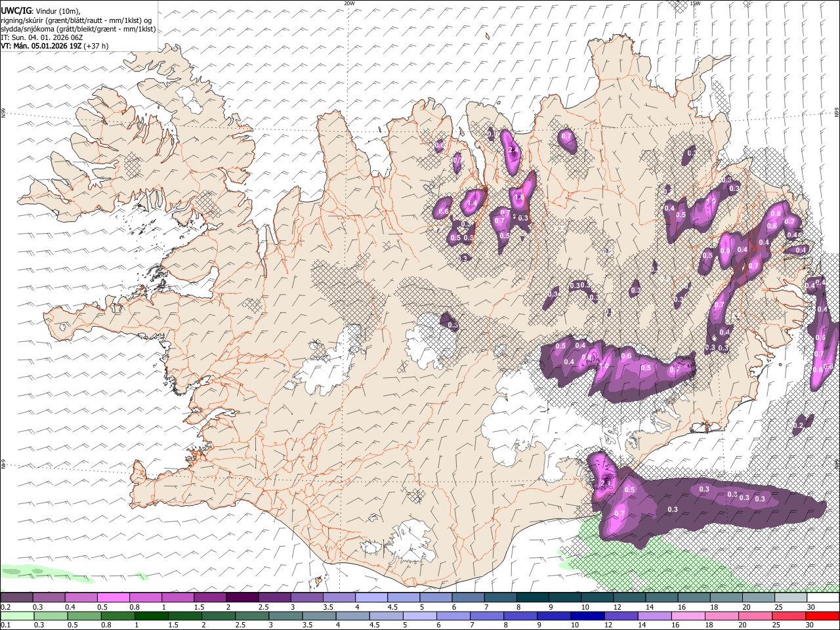
Task: Select the darkest green lower swatch at 1
Action: pyautogui.click(x=151, y=616)
